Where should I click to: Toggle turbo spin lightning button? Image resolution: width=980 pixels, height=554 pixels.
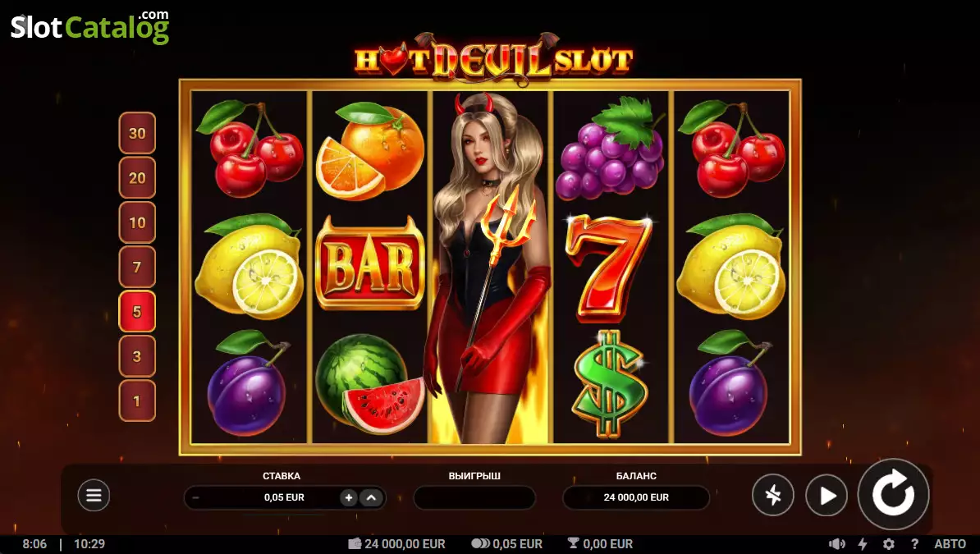pyautogui.click(x=773, y=496)
